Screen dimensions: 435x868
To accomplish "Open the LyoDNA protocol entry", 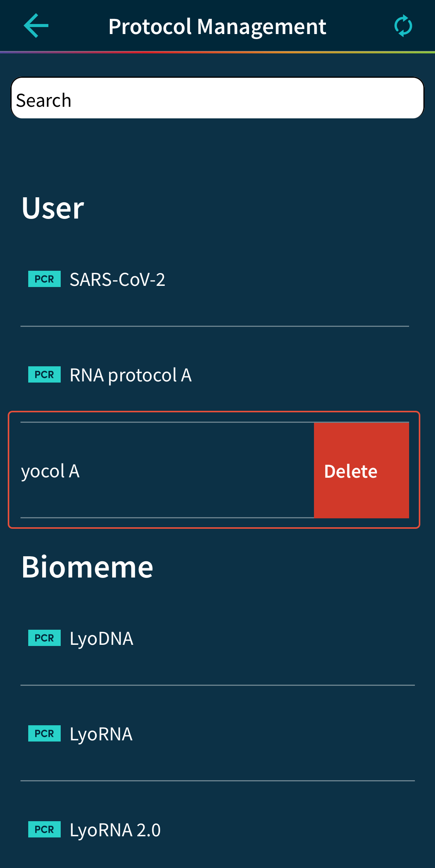I will tap(101, 639).
